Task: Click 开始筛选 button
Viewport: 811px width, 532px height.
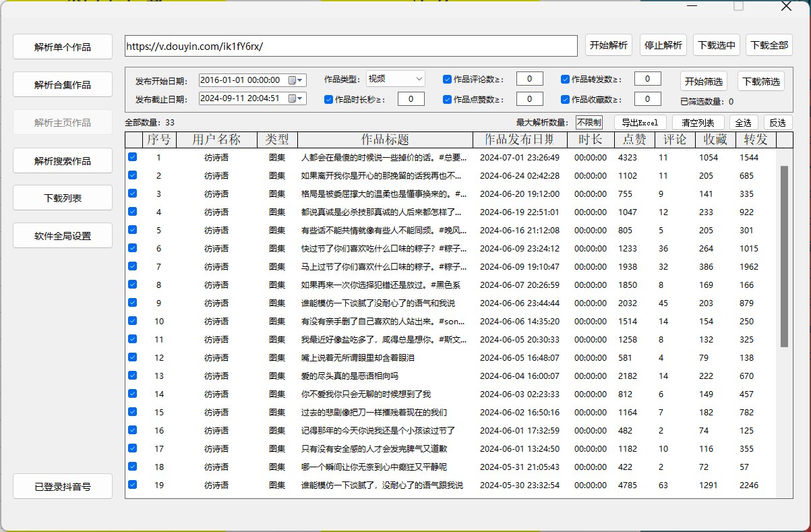Action: coord(704,82)
